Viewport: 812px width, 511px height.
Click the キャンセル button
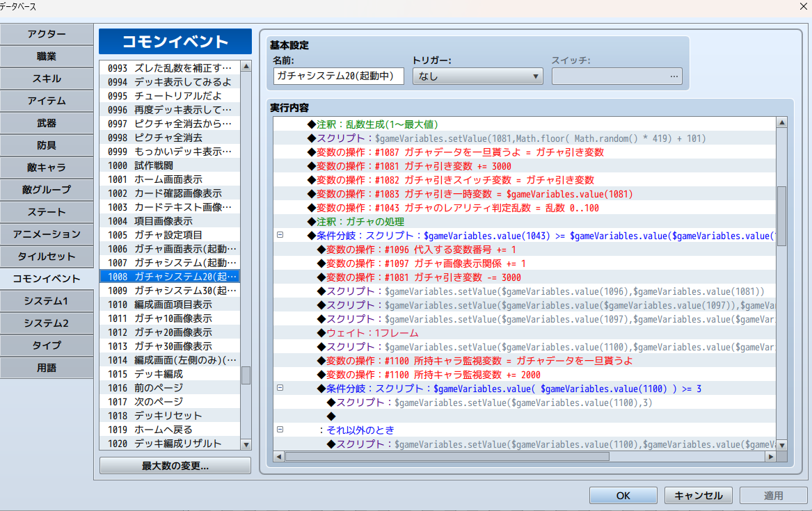click(698, 496)
